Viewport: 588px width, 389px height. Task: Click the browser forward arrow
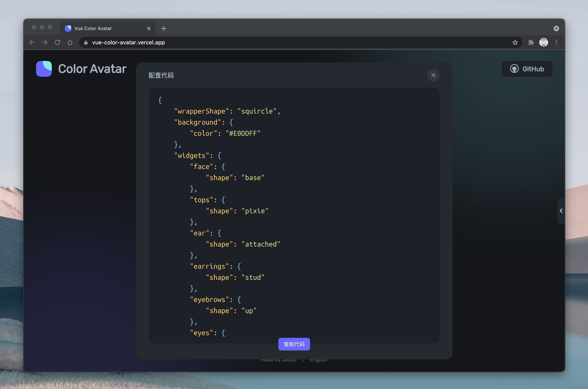click(x=45, y=42)
